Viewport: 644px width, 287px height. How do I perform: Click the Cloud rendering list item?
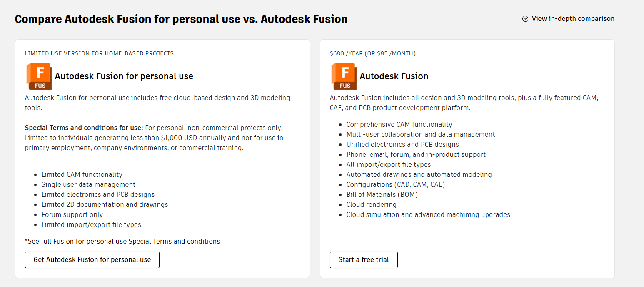[372, 204]
